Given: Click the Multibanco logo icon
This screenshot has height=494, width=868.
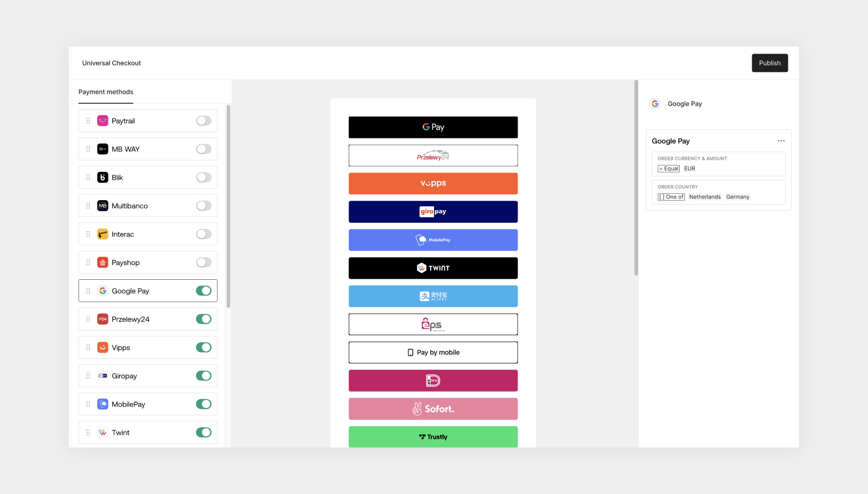Looking at the screenshot, I should coord(102,206).
